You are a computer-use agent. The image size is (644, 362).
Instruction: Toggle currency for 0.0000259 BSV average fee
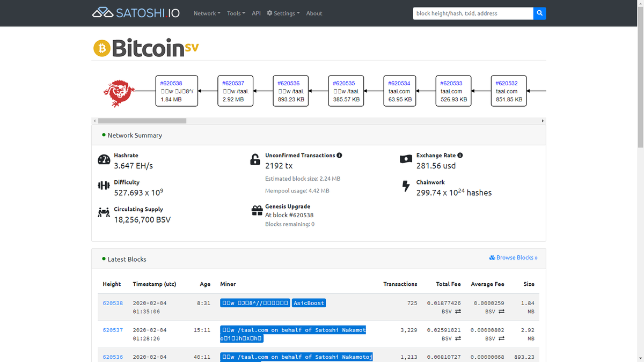(x=501, y=312)
